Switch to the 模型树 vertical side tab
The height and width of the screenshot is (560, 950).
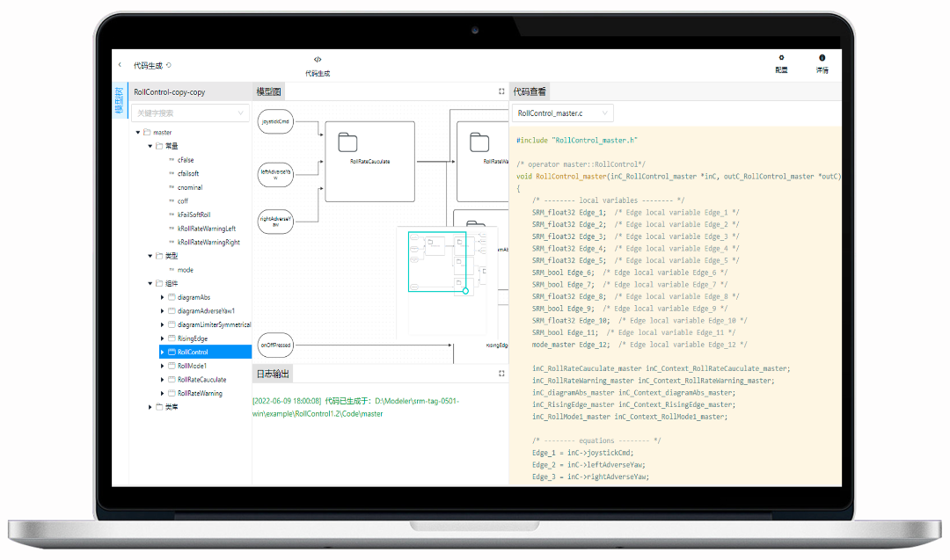(120, 101)
